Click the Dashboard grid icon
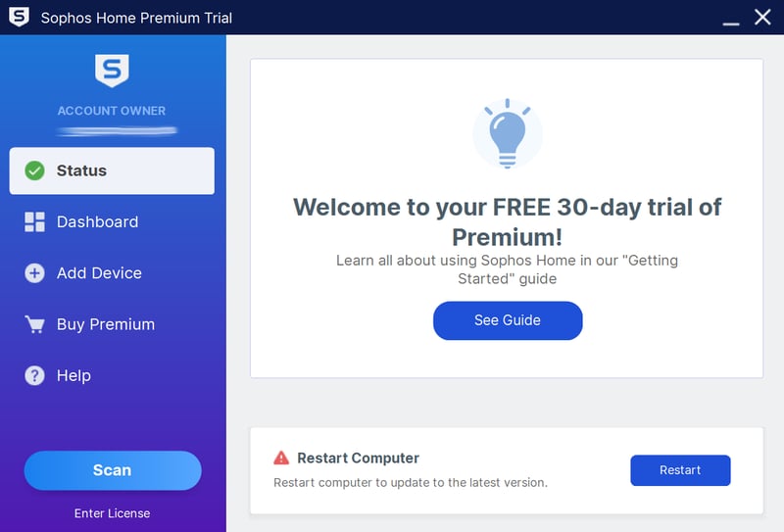Screen dimensions: 784x532 [34, 222]
